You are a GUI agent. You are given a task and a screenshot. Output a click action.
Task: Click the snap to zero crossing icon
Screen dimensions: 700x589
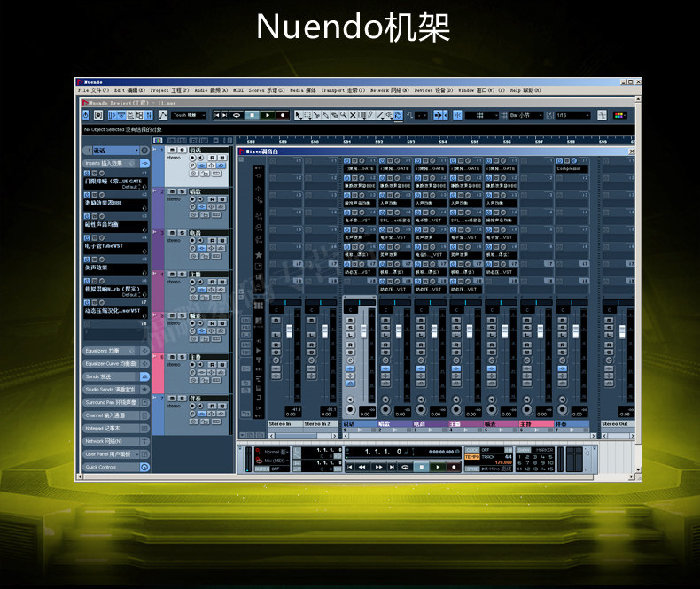[x=603, y=115]
